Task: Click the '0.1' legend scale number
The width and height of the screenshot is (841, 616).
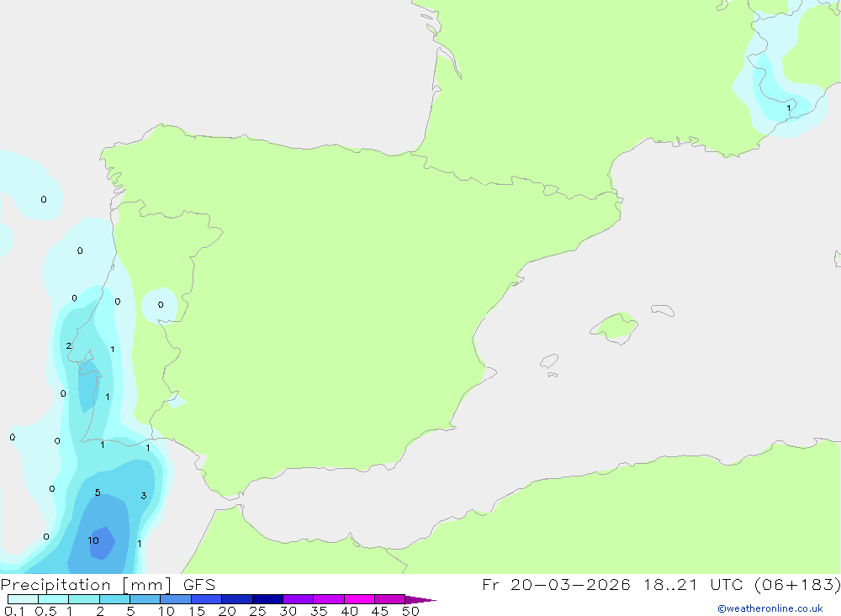Action: tap(14, 611)
